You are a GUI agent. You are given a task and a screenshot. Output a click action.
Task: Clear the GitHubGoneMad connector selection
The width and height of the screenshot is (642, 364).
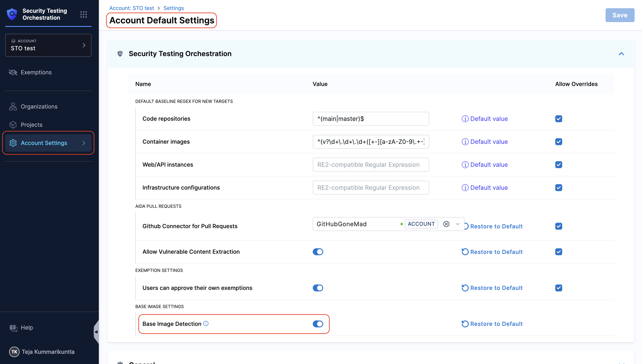pyautogui.click(x=446, y=224)
